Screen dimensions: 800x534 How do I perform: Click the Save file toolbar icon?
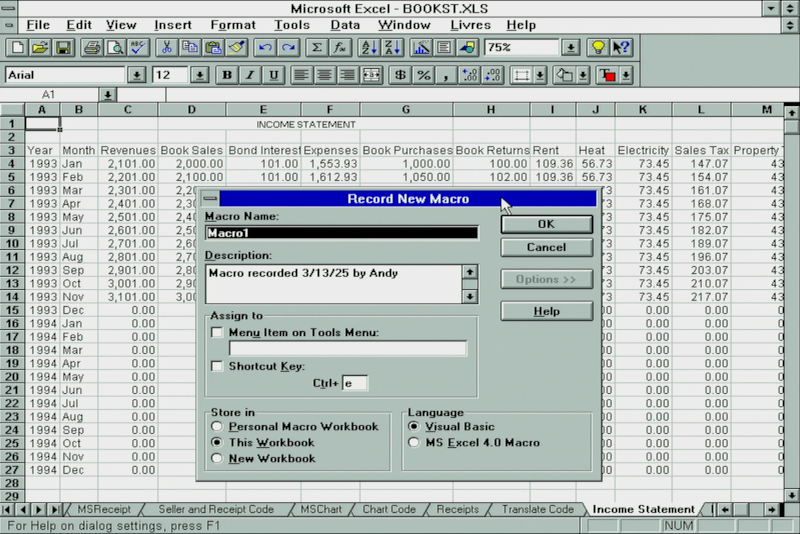pos(63,47)
